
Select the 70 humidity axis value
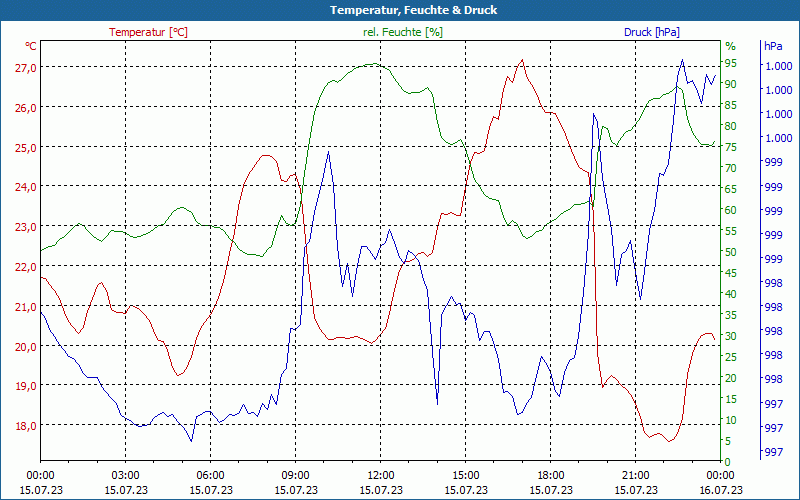[731, 168]
